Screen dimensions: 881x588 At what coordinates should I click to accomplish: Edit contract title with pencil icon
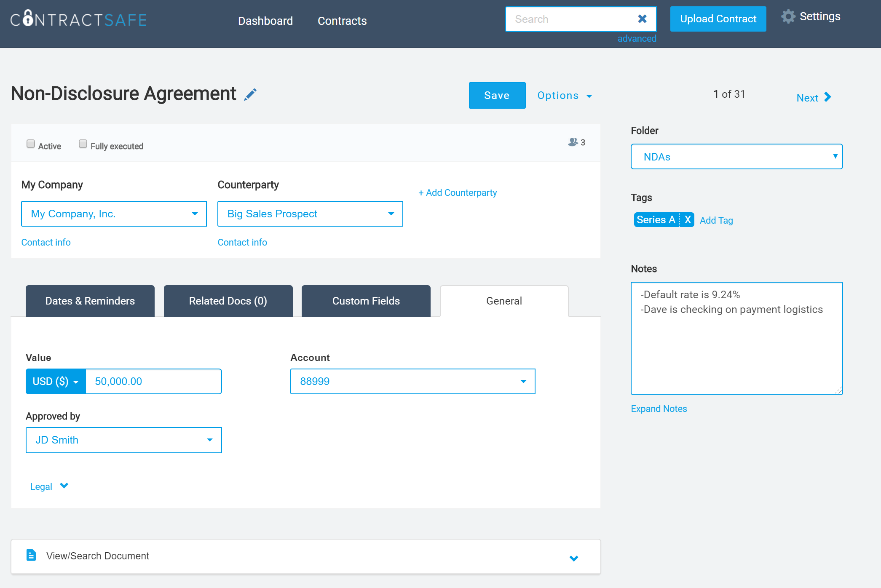[x=250, y=94]
